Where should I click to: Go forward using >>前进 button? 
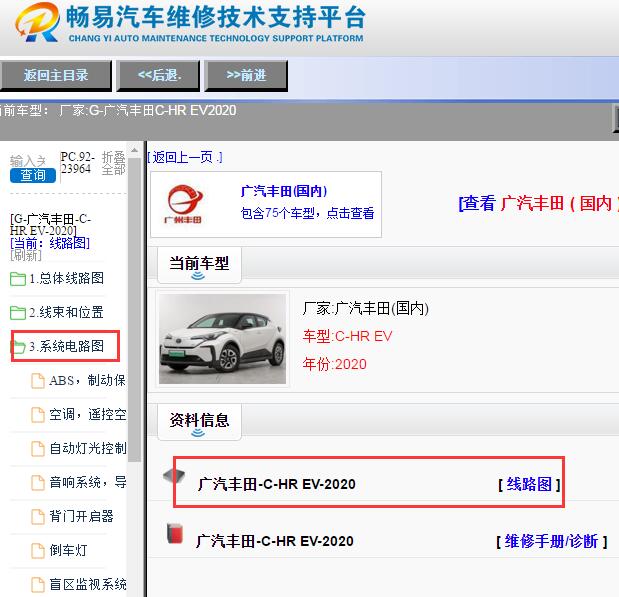coord(246,75)
